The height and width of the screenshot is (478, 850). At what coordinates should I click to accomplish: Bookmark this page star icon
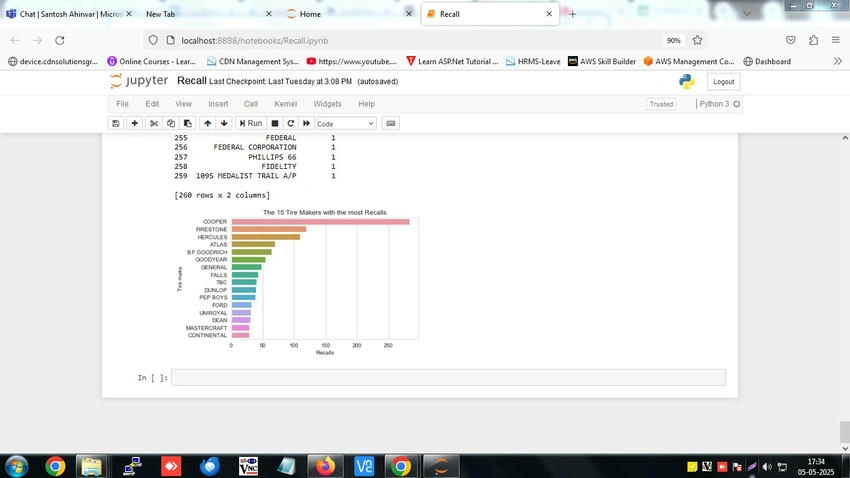(x=697, y=40)
